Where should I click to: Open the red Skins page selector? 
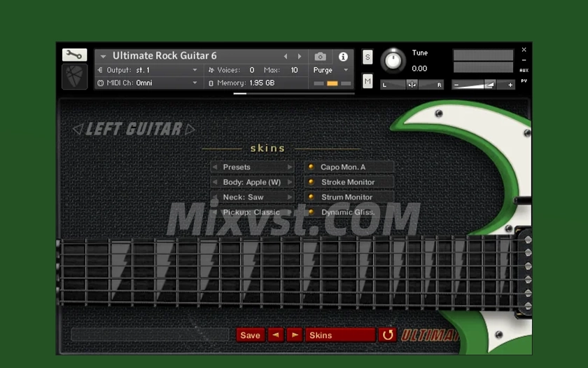click(x=340, y=335)
